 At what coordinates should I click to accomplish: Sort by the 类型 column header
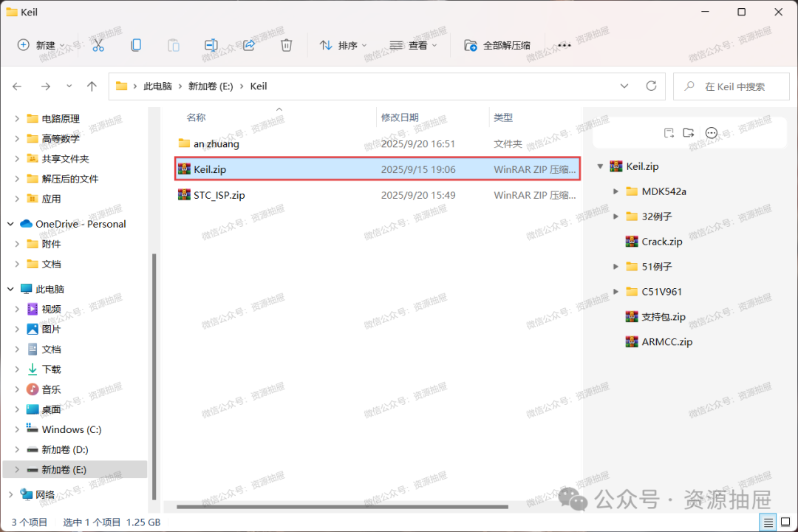tap(503, 117)
